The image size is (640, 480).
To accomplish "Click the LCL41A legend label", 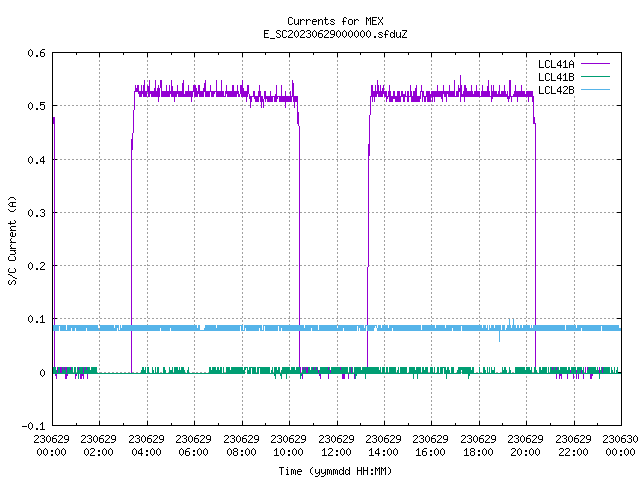I will pyautogui.click(x=556, y=64).
